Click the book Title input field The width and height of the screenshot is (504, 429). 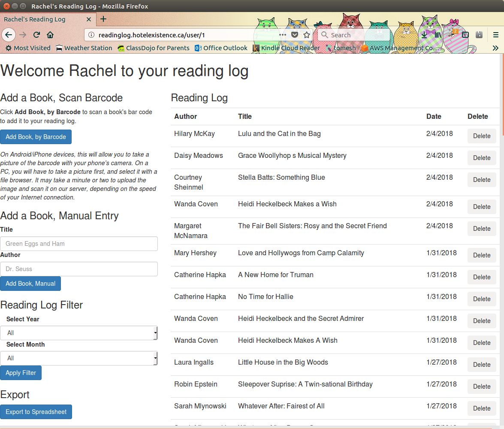[79, 244]
